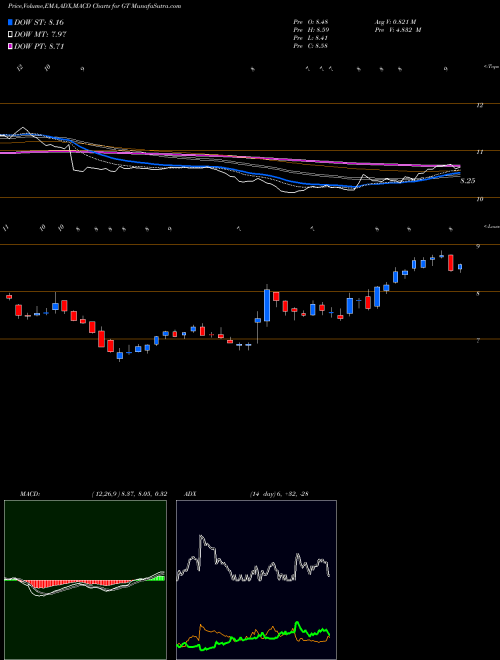Click the 10 price axis label
This screenshot has height=660, width=500.
point(479,199)
